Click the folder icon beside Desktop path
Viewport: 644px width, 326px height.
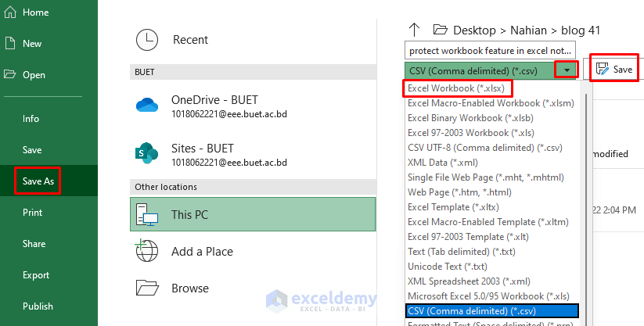441,30
